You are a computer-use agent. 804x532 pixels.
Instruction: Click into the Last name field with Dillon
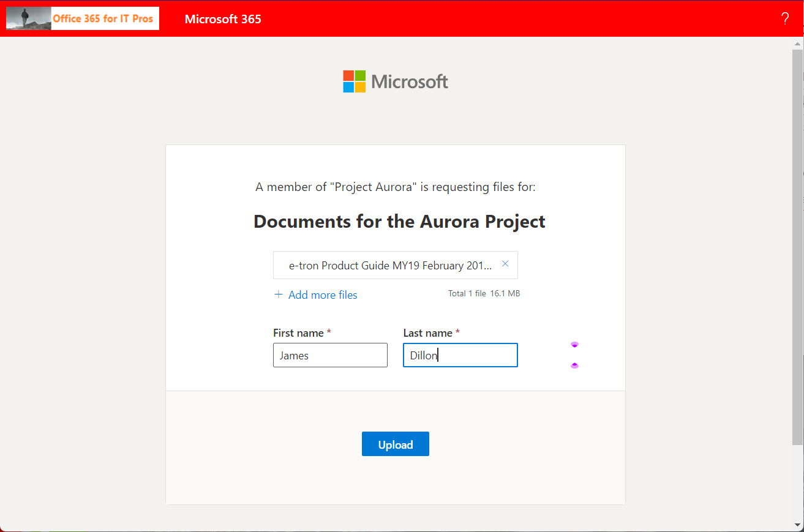point(460,355)
